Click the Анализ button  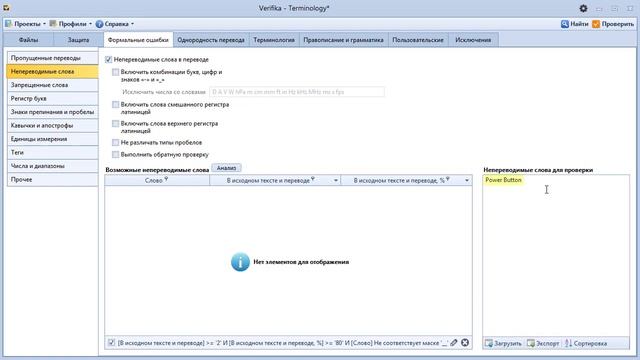(x=227, y=168)
